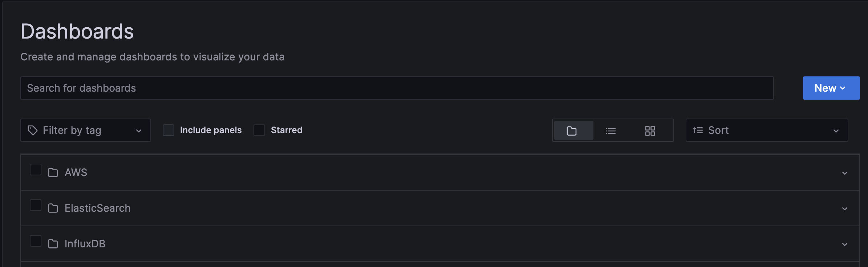Click the InfluxDB folder icon
The width and height of the screenshot is (868, 267).
[53, 244]
